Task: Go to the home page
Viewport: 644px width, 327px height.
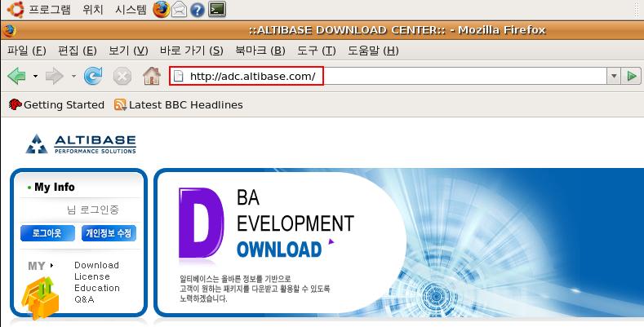Action: click(152, 76)
